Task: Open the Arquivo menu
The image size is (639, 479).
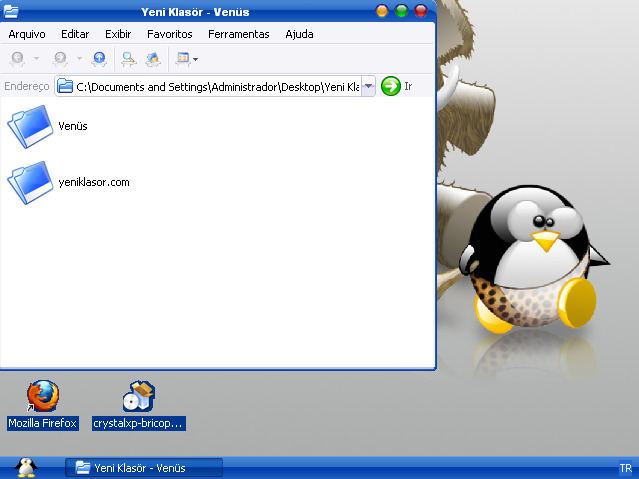Action: tap(26, 34)
